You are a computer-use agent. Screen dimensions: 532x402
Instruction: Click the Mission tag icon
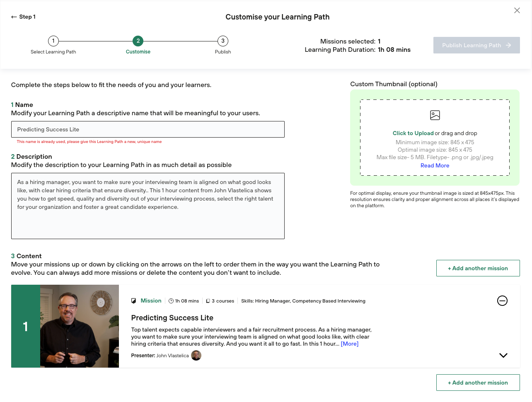[x=133, y=301]
